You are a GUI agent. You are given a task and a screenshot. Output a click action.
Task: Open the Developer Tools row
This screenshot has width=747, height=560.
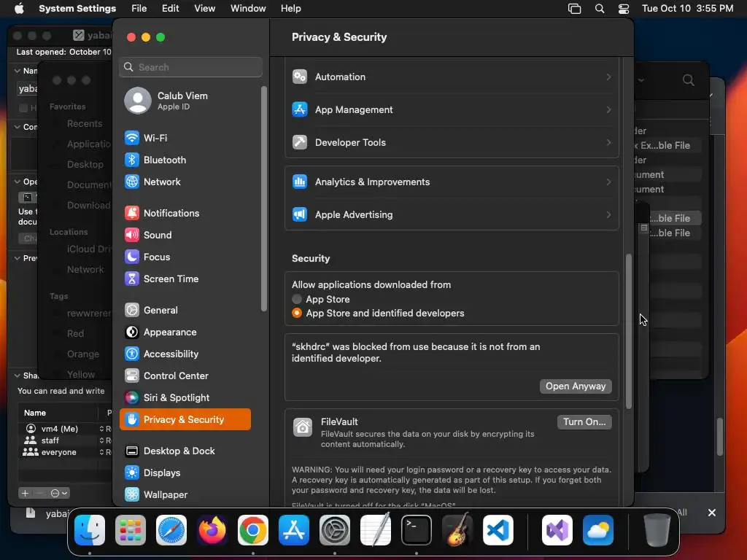452,142
